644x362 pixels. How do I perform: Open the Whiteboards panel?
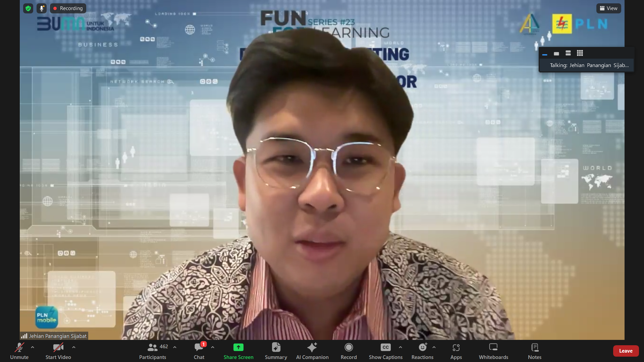tap(493, 351)
